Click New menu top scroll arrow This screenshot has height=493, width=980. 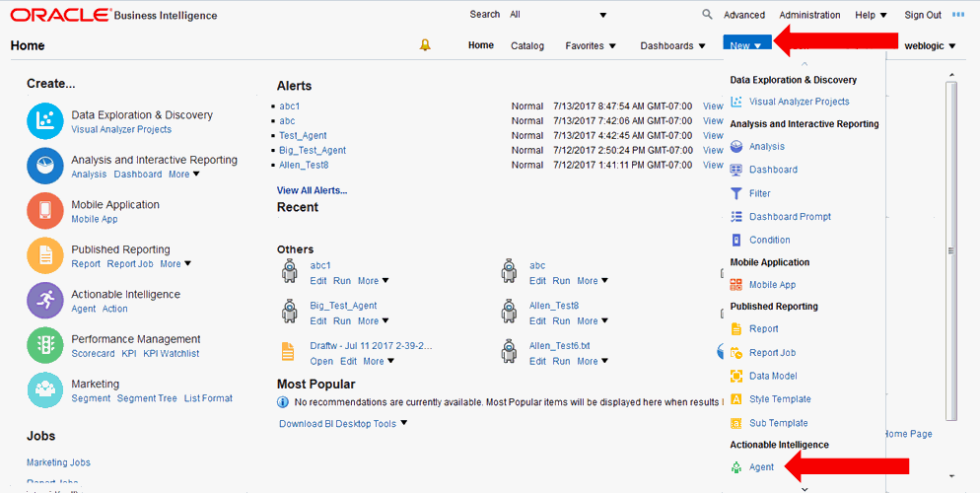[x=805, y=64]
